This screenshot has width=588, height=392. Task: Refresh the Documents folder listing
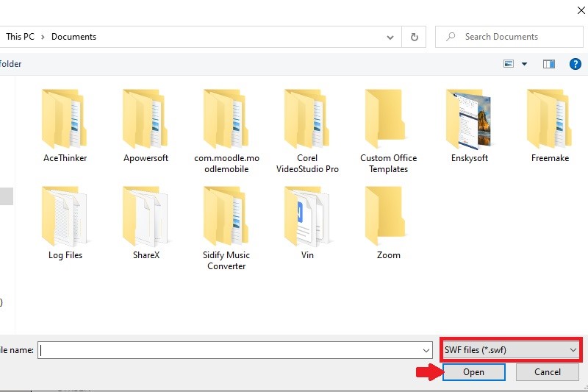[x=414, y=37]
